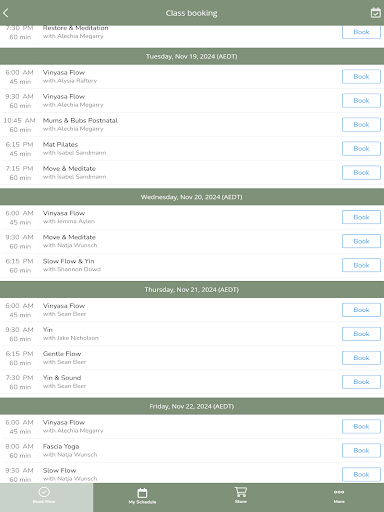Book the Yin & Sound class
The image size is (384, 512).
[361, 382]
